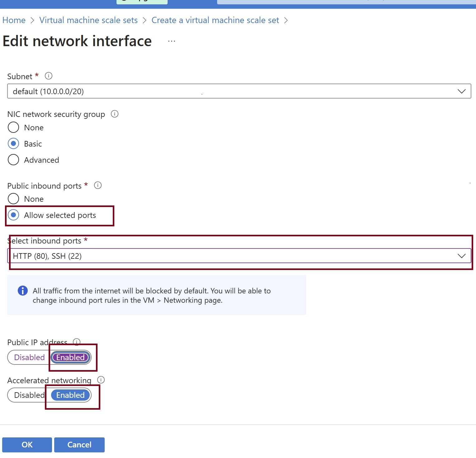Click NIC network security group info icon

(x=115, y=114)
